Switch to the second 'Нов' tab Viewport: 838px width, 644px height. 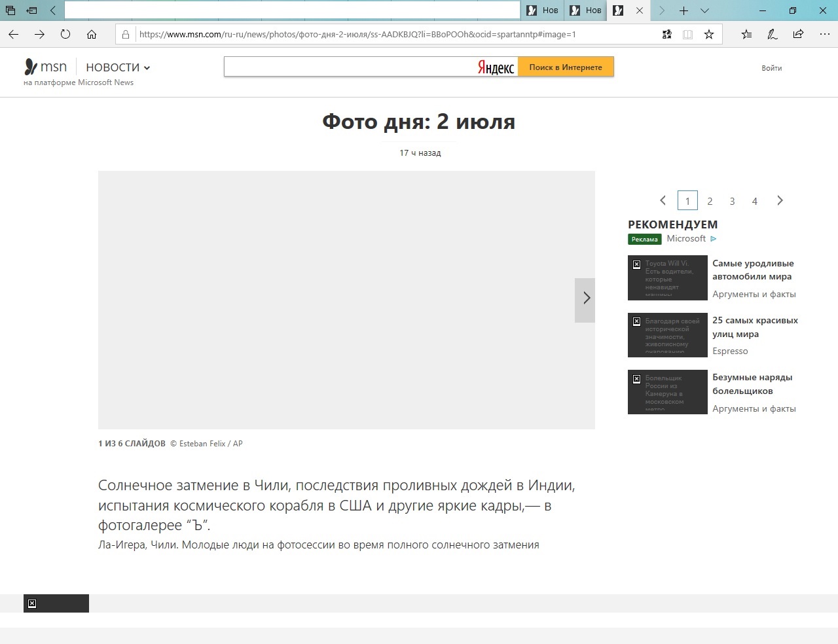(x=586, y=10)
